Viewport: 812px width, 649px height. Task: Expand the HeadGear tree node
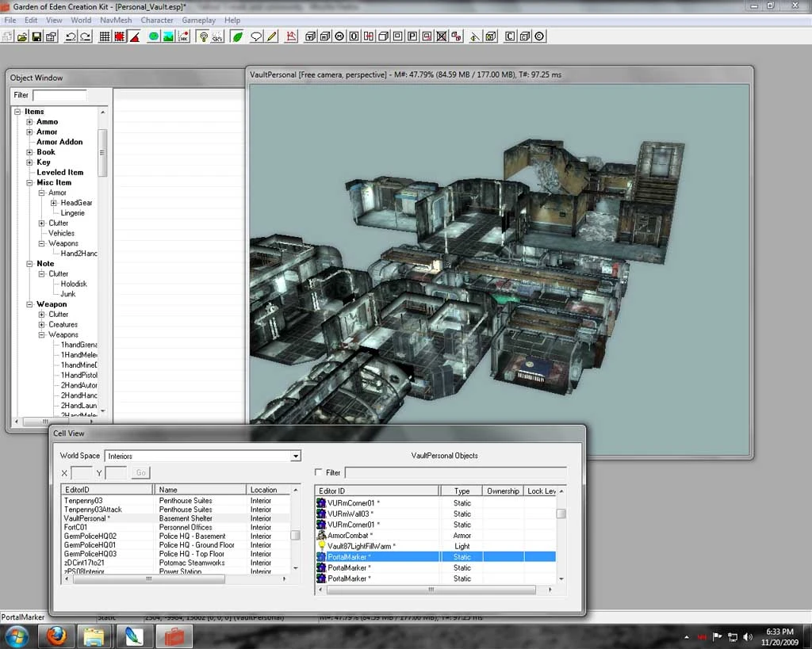click(x=53, y=203)
